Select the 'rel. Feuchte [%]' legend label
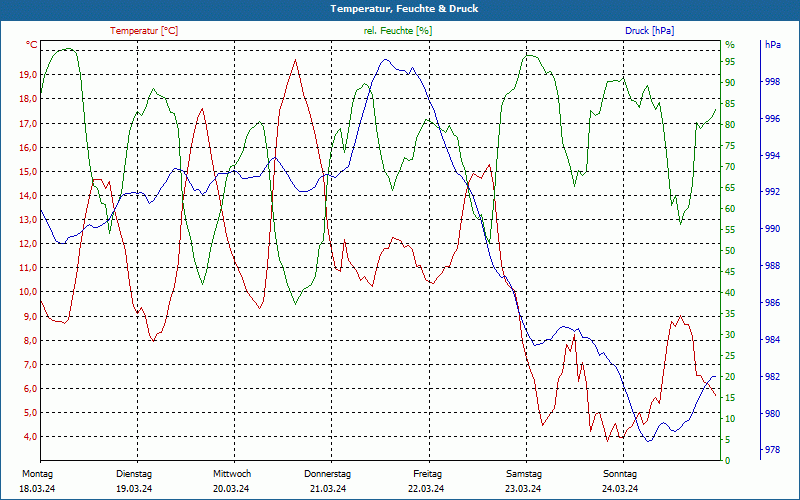 [x=398, y=31]
